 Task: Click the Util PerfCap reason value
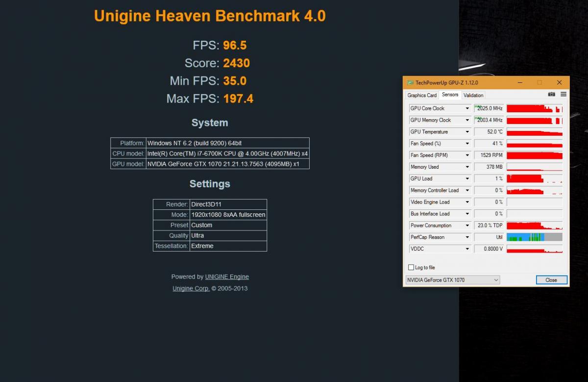(489, 237)
